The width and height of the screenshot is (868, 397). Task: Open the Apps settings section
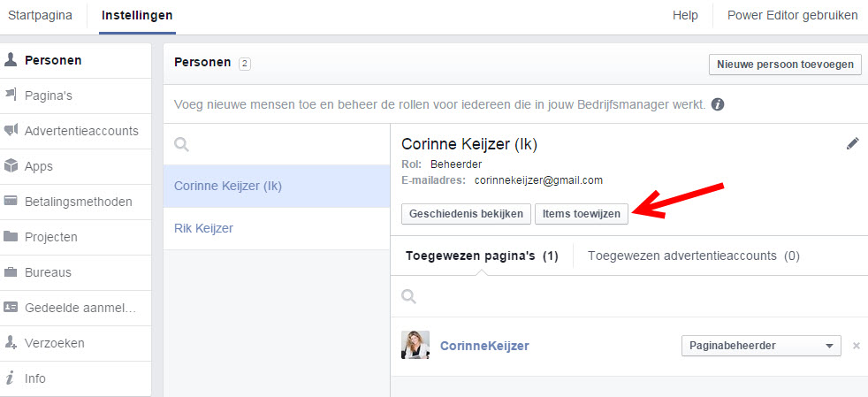coord(75,166)
